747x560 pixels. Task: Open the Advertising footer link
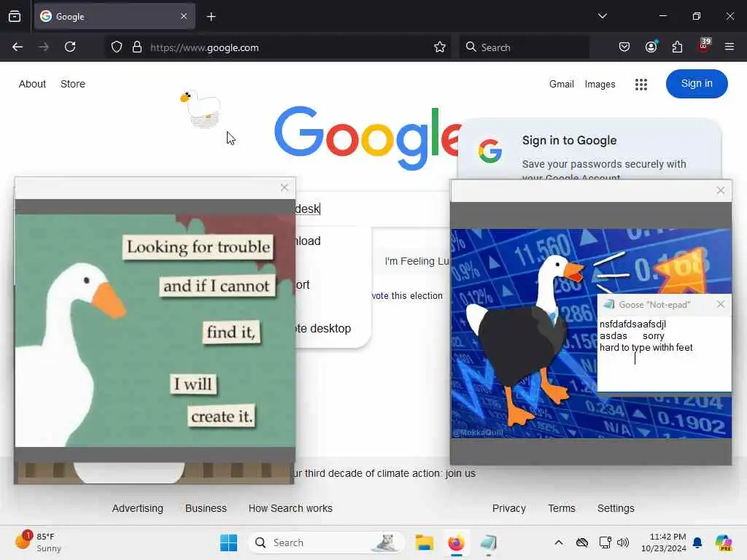pos(137,508)
